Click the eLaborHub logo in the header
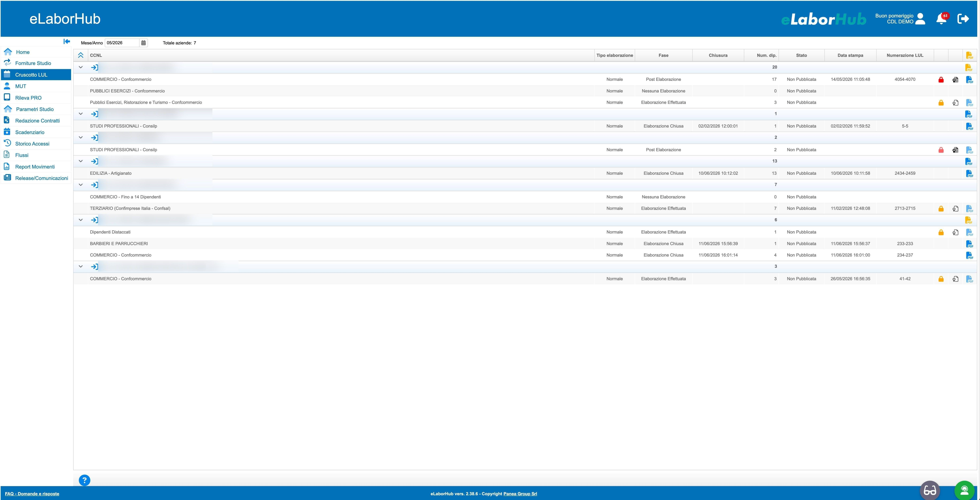The height and width of the screenshot is (500, 980). 824,19
